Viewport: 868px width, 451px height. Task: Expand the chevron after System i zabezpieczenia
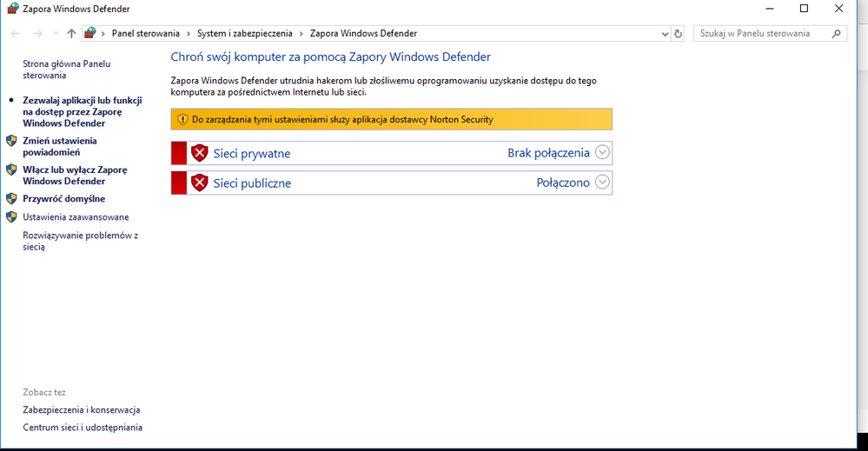click(x=301, y=34)
